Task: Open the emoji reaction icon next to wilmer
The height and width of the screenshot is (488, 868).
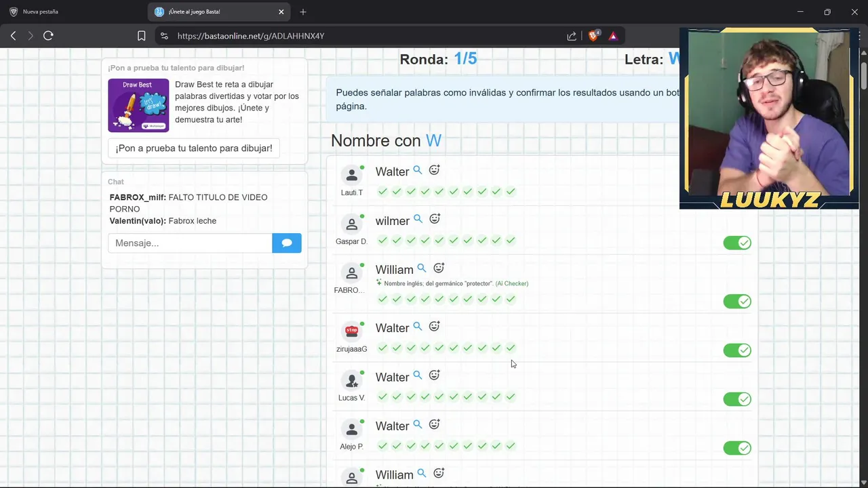Action: click(x=435, y=219)
